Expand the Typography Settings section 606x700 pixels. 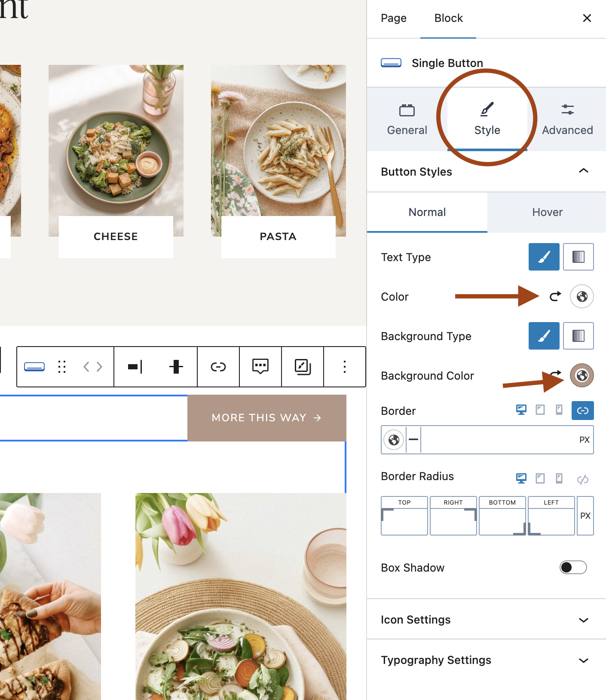coord(487,660)
